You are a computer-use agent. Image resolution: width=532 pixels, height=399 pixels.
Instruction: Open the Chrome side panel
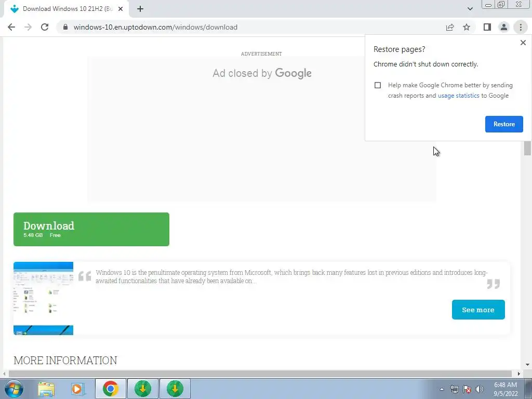click(x=487, y=27)
